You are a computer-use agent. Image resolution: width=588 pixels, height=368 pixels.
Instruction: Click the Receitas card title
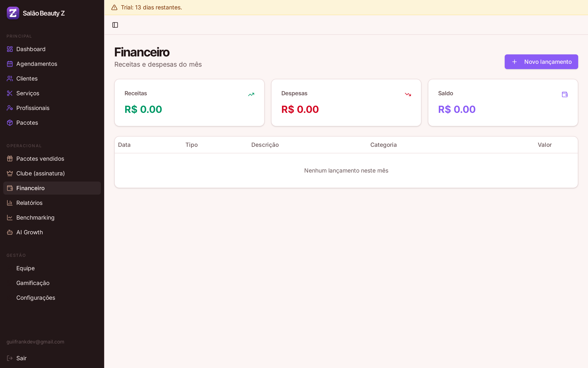[x=136, y=93]
